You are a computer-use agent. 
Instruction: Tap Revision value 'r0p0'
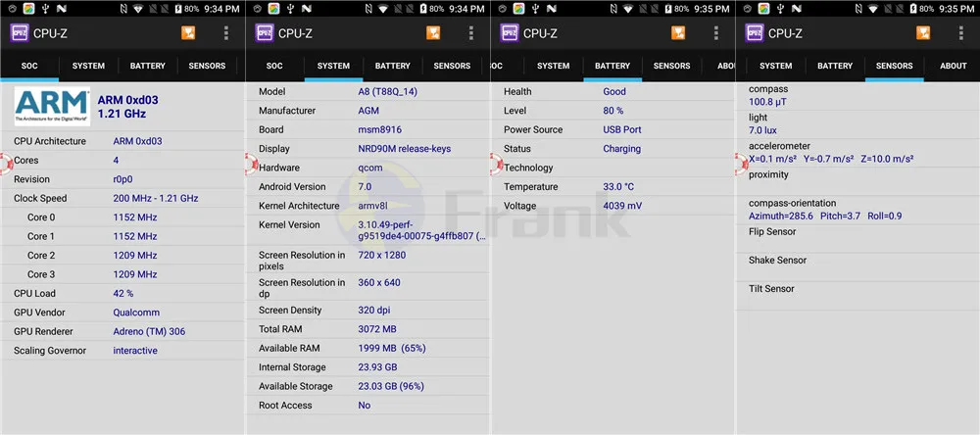[124, 179]
